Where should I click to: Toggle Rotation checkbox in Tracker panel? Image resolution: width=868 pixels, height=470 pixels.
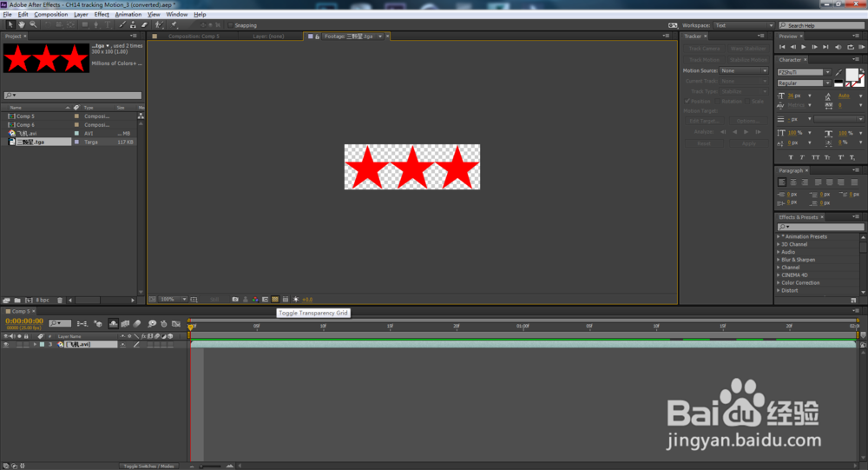(x=718, y=102)
